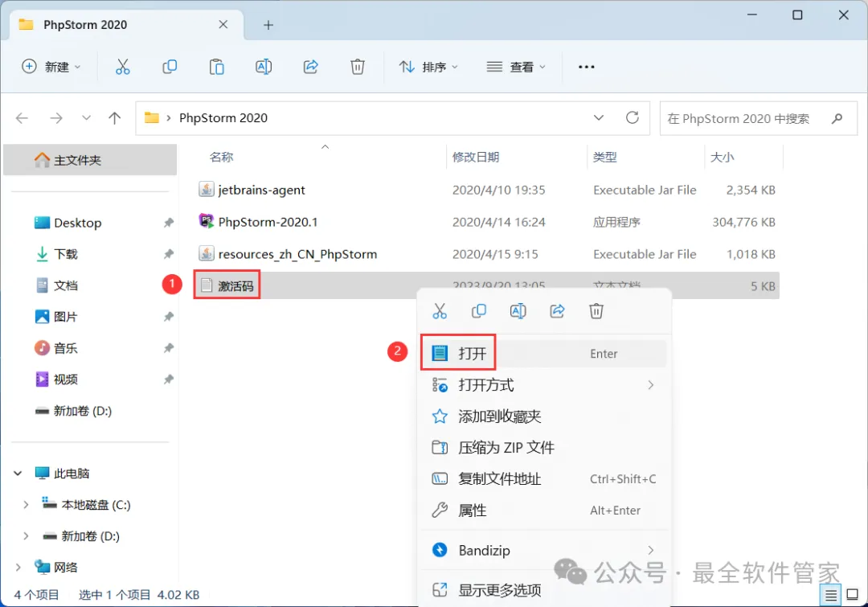Go forward with the right arrow button

pos(56,118)
